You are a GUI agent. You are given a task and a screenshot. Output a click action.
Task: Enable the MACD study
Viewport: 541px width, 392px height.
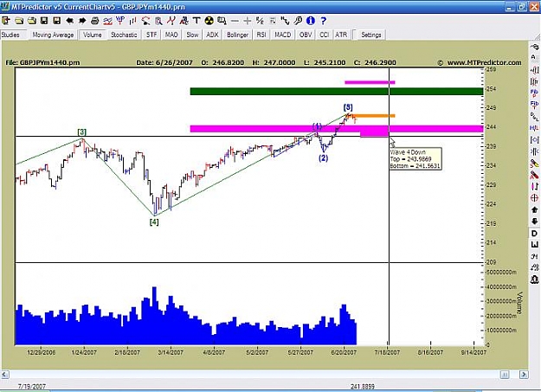tap(282, 35)
